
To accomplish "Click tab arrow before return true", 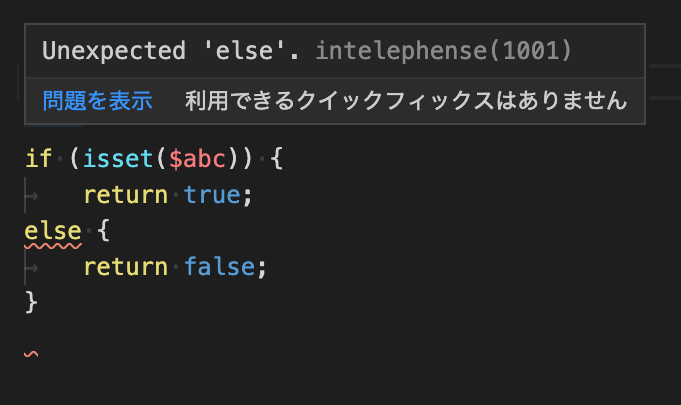I will coord(32,196).
